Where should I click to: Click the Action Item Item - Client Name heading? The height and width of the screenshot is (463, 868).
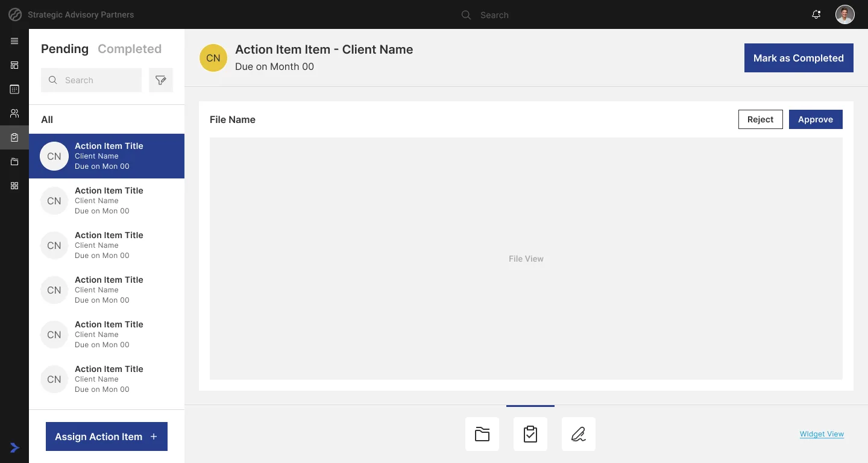[x=324, y=49]
